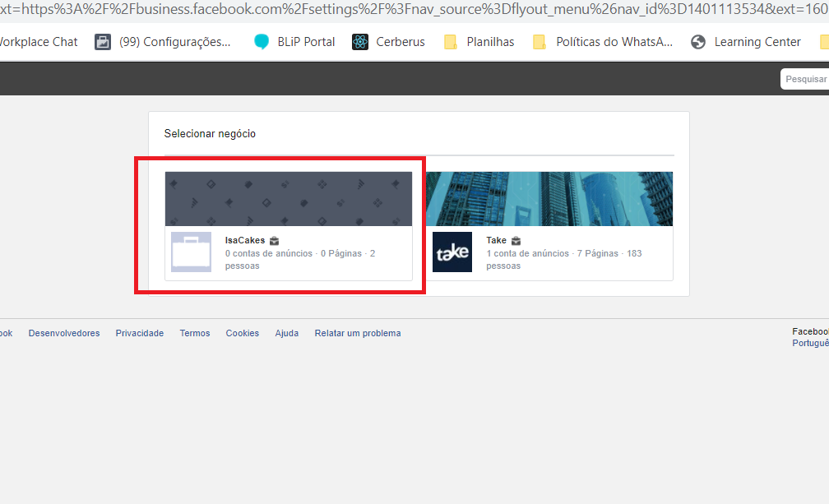The height and width of the screenshot is (504, 829).
Task: Open the Ajuda footer link
Action: [x=286, y=333]
